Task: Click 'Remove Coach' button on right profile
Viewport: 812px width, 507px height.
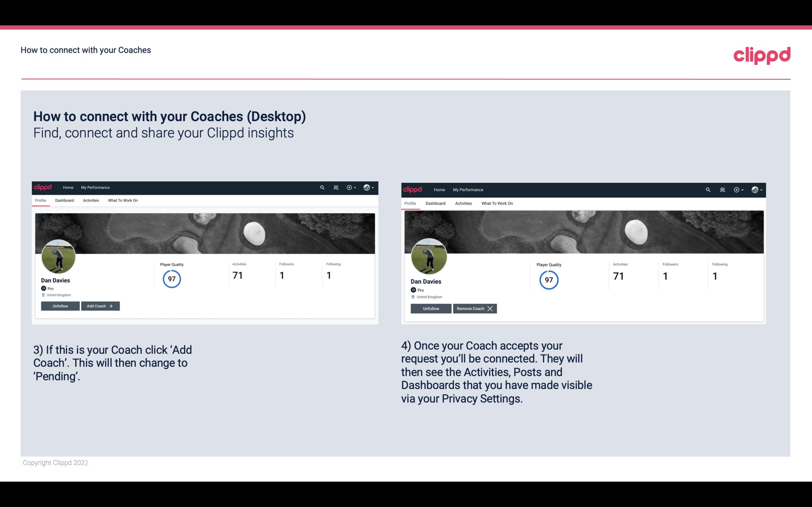Action: tap(474, 308)
